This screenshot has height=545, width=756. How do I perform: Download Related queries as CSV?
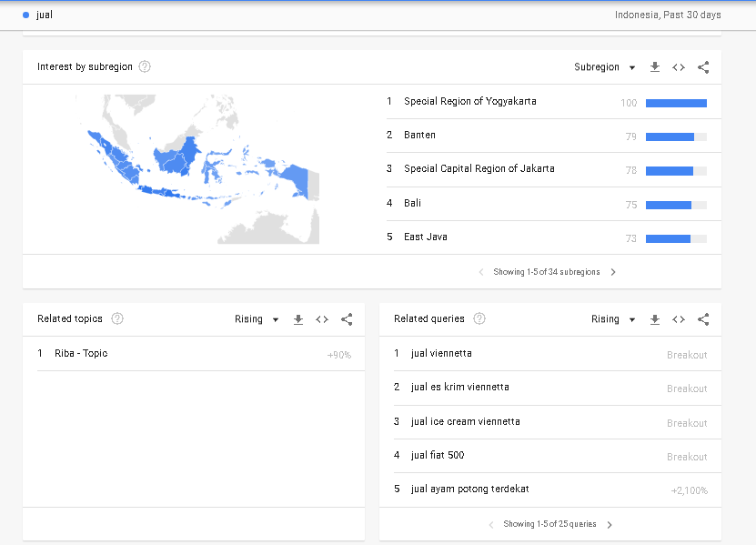pos(653,318)
